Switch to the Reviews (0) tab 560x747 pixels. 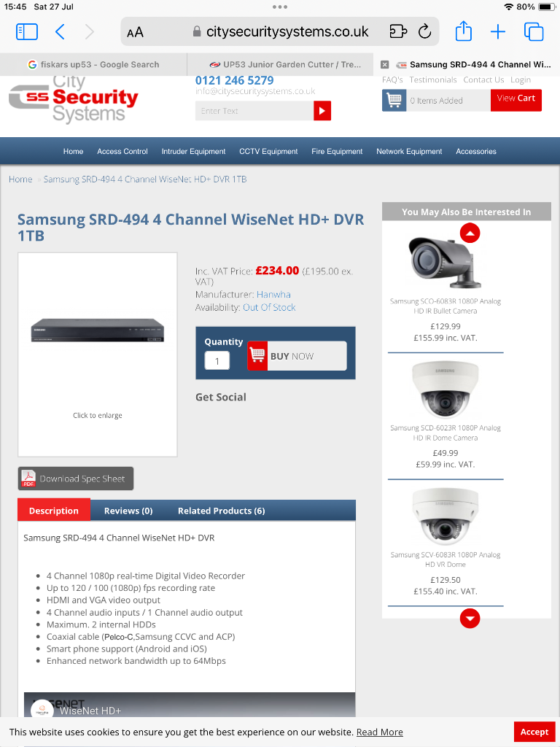(128, 511)
